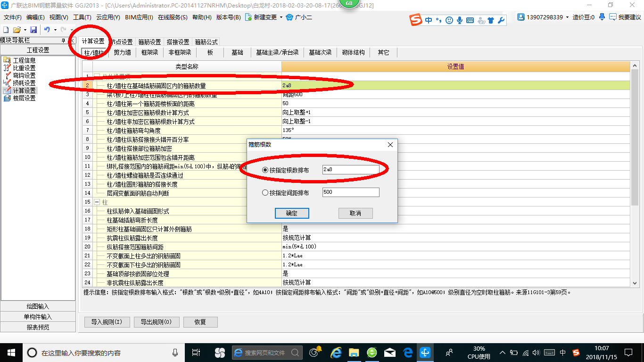Open Windows Start menu

11,352
